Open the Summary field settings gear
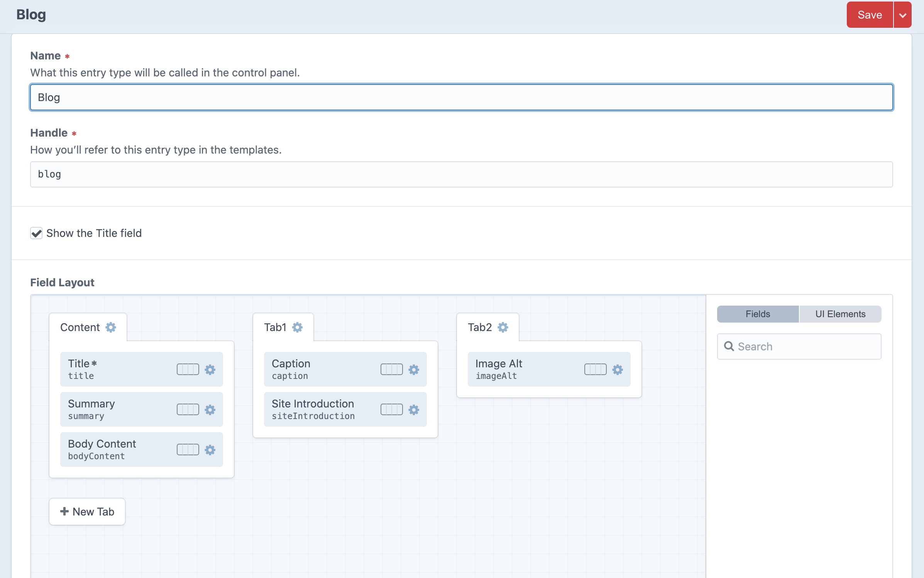Viewport: 924px width, 578px height. pyautogui.click(x=210, y=409)
